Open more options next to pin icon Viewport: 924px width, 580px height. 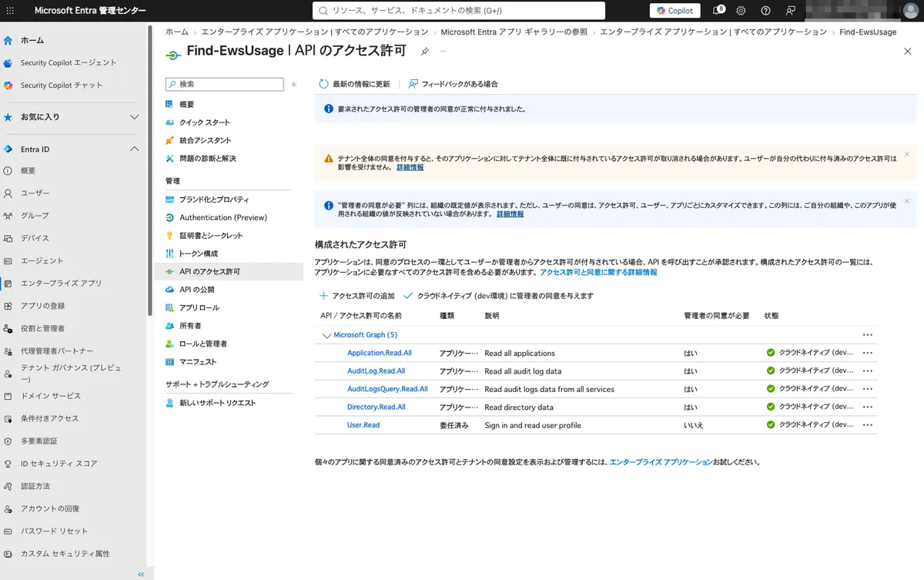pyautogui.click(x=443, y=51)
